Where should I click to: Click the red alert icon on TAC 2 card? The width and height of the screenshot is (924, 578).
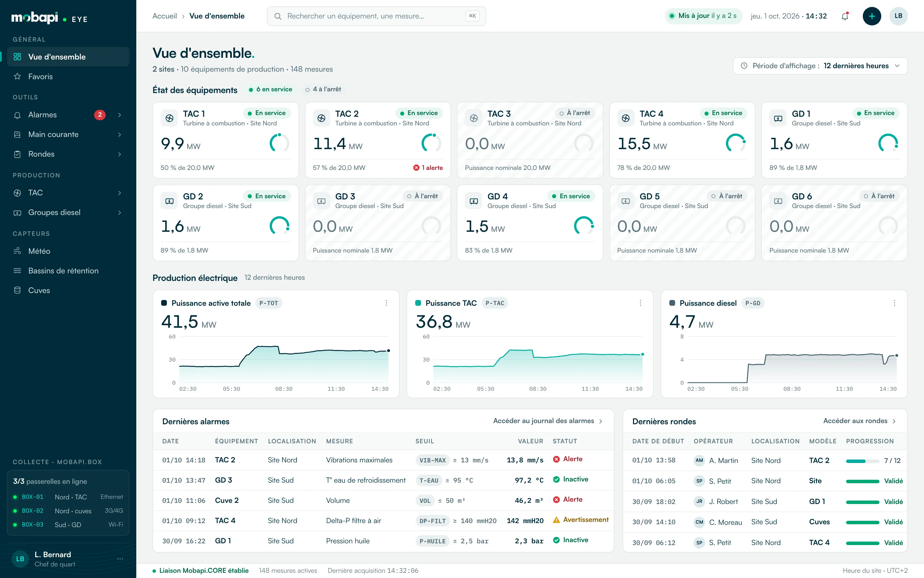(x=416, y=168)
